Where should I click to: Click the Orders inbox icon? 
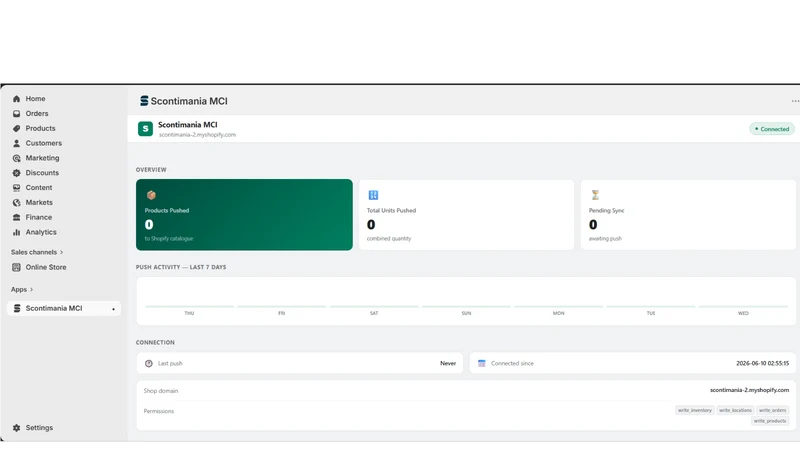coord(16,114)
